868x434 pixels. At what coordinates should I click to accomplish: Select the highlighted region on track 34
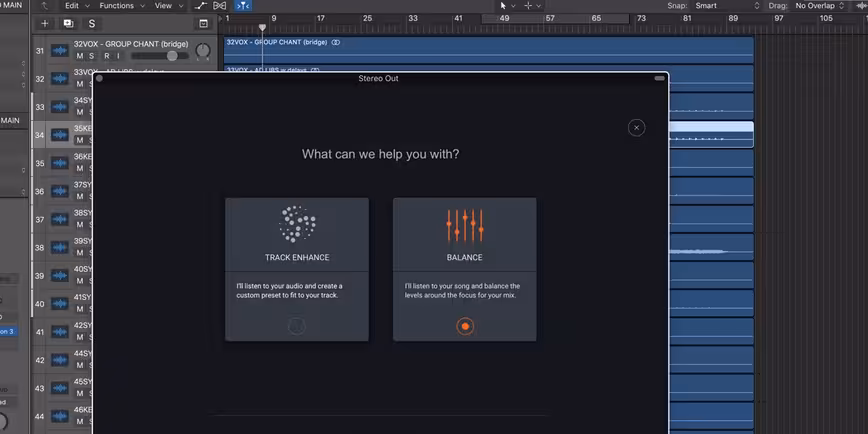711,135
